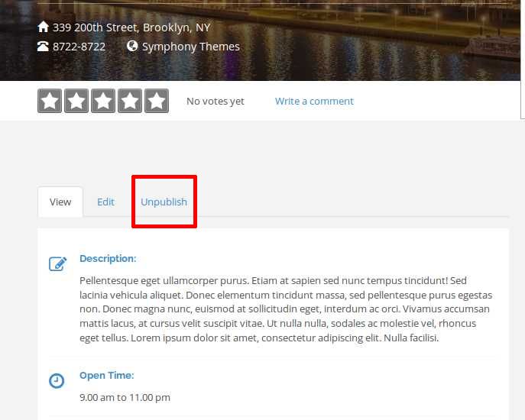The width and height of the screenshot is (525, 420).
Task: Switch to the View tab
Action: [x=60, y=202]
